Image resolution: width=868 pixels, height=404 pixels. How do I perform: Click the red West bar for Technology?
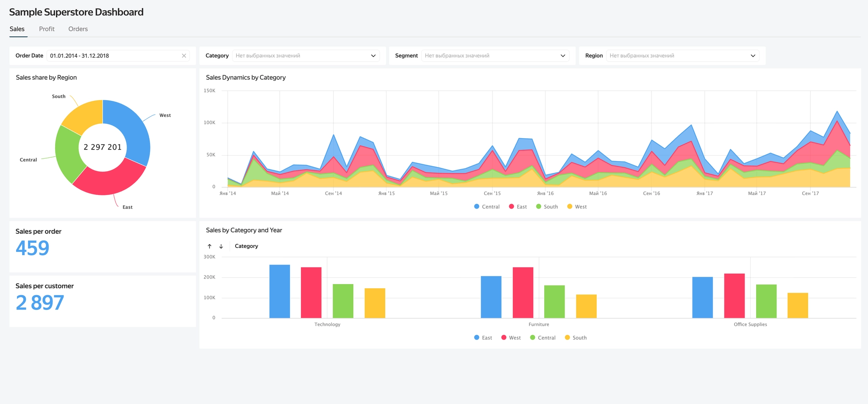311,293
